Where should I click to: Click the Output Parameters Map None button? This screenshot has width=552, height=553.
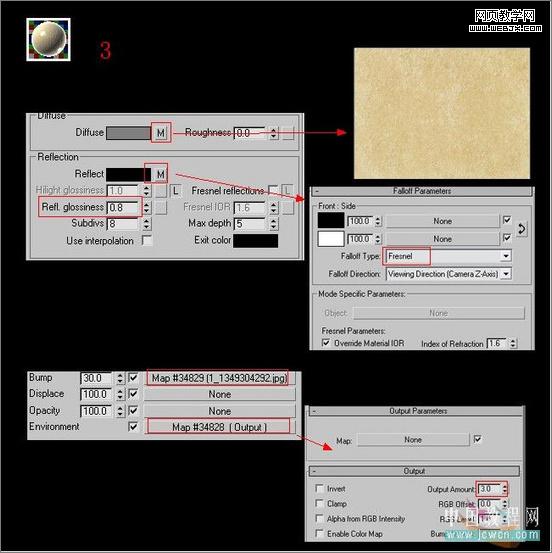pos(413,440)
